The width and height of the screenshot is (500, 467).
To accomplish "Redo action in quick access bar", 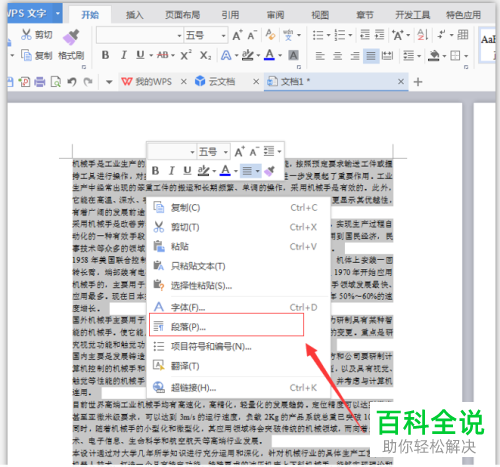I will pos(88,82).
